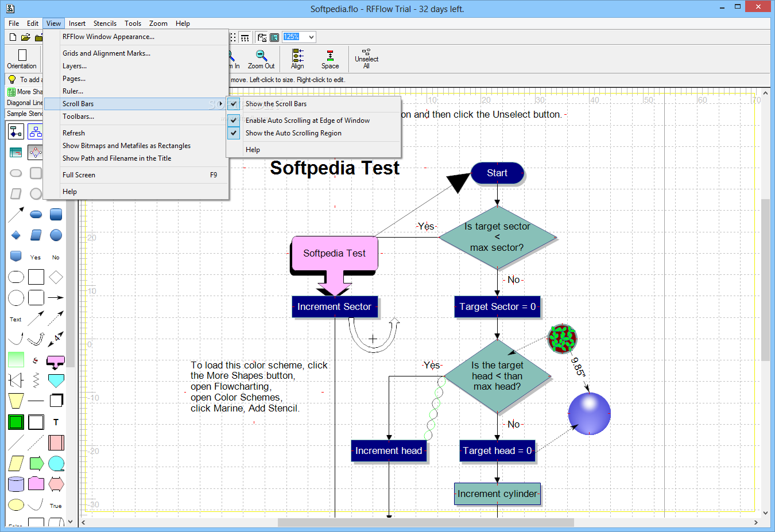This screenshot has width=775, height=532.
Task: Click Help in the Scroll Bars submenu
Action: (314, 150)
